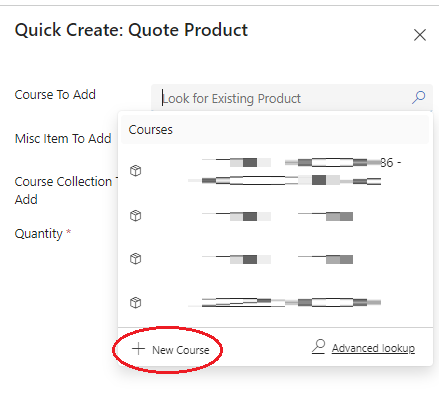The image size is (448, 397).
Task: Click the magnifier icon in Course To Add field
Action: [x=419, y=98]
